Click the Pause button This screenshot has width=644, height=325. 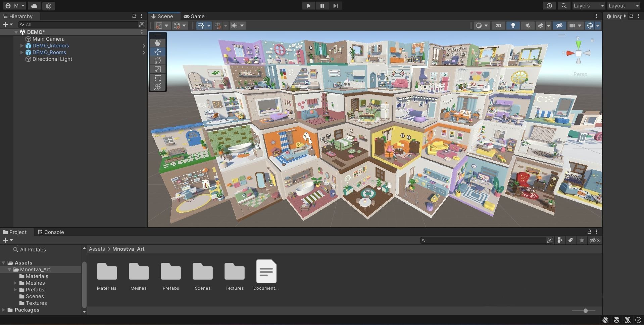(322, 6)
